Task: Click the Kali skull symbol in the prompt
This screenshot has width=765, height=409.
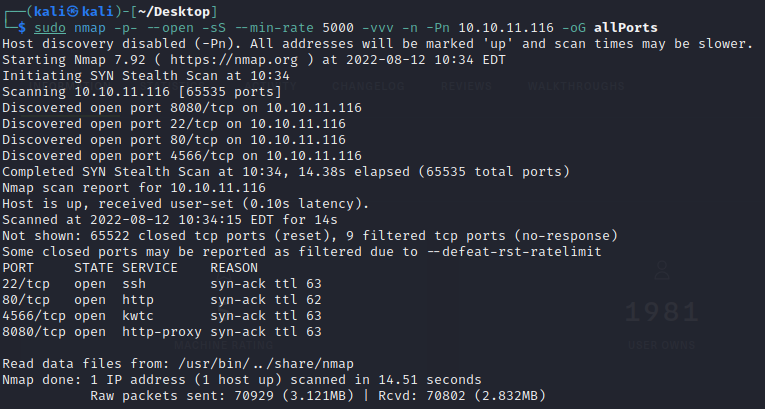Action: [x=73, y=11]
